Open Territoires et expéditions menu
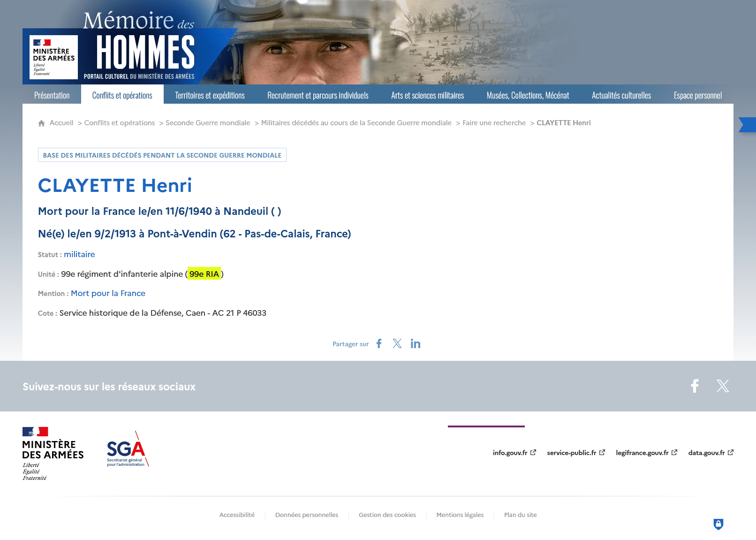 (210, 95)
